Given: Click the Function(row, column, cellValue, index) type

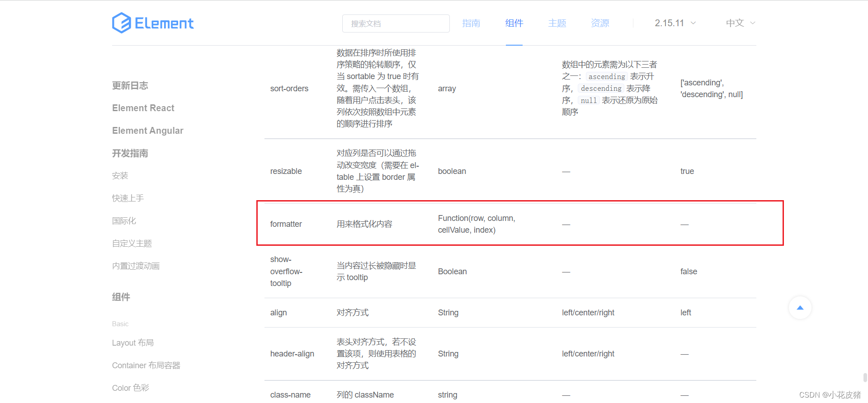Looking at the screenshot, I should point(476,224).
